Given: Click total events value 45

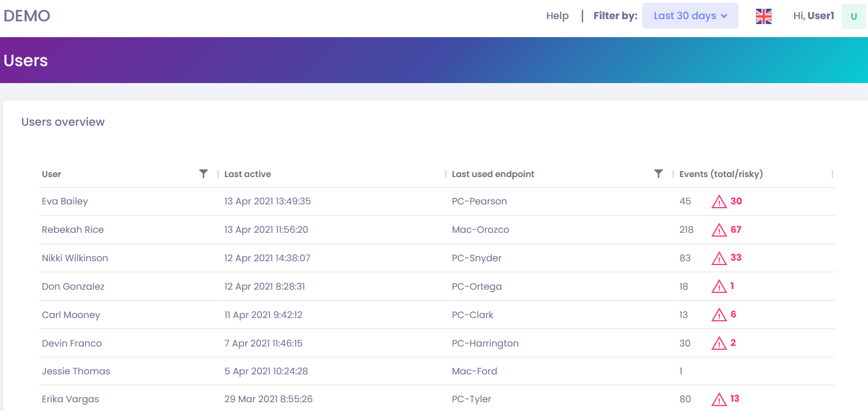Looking at the screenshot, I should click(685, 201).
